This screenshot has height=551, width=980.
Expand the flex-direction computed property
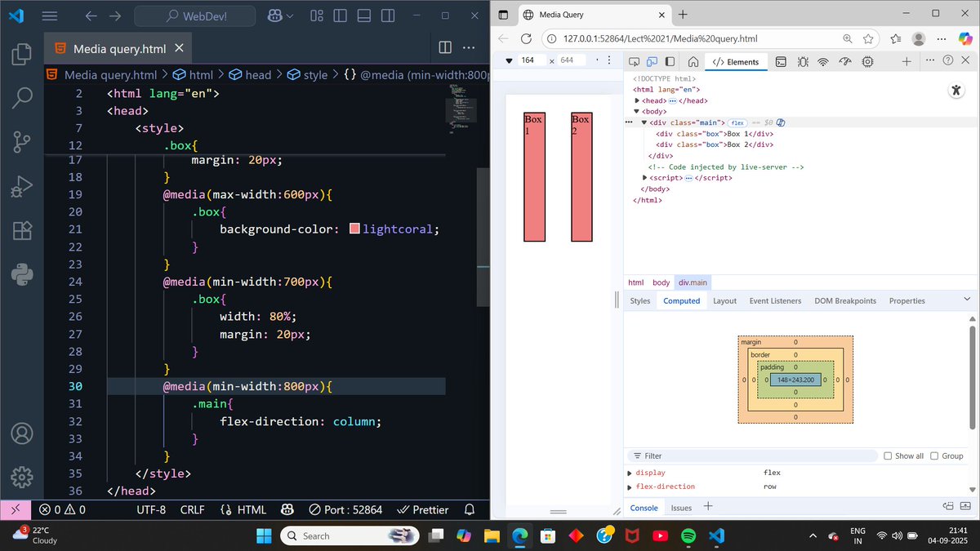pos(629,487)
